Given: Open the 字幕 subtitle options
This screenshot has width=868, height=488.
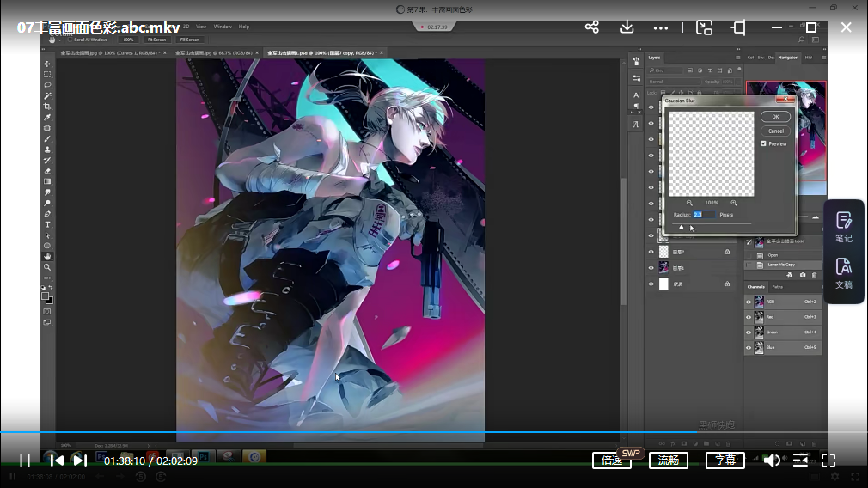Looking at the screenshot, I should [x=724, y=461].
